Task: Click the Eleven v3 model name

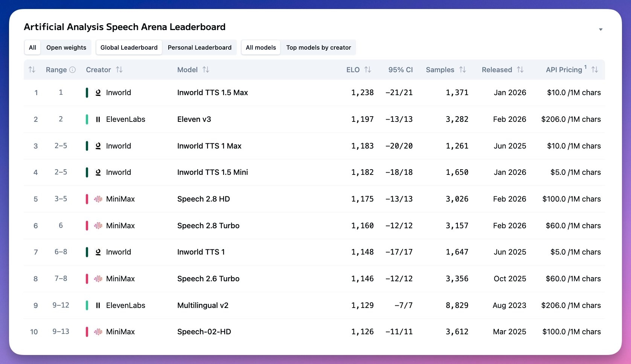Action: coord(194,119)
